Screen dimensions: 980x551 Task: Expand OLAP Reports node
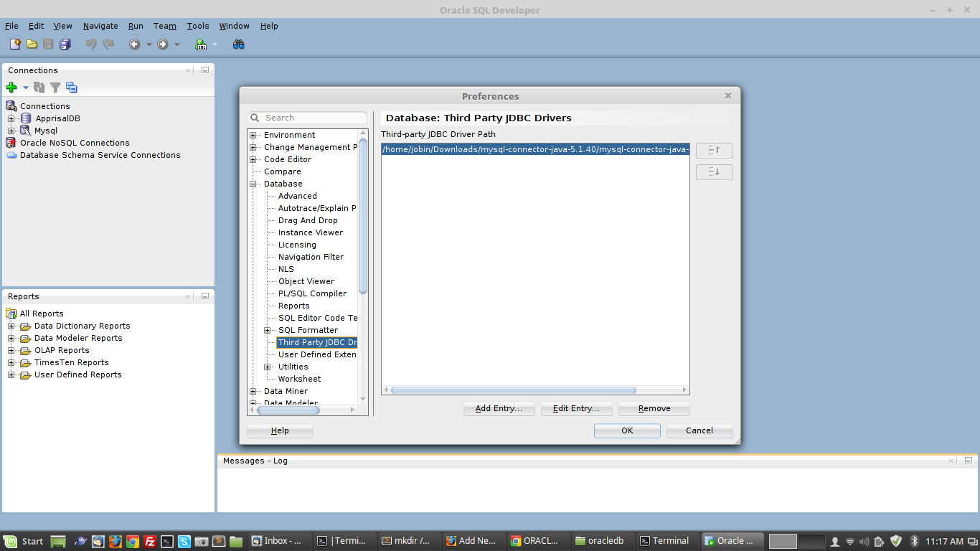pyautogui.click(x=11, y=350)
